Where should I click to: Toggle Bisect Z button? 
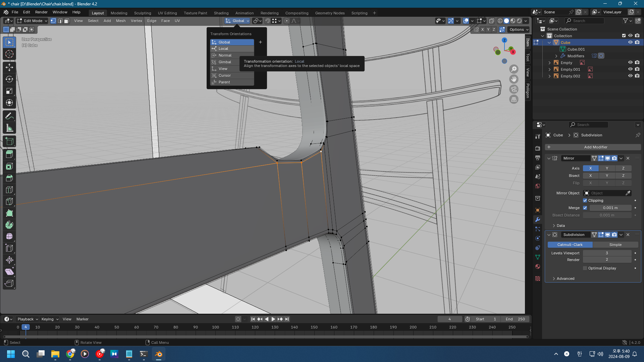click(623, 176)
